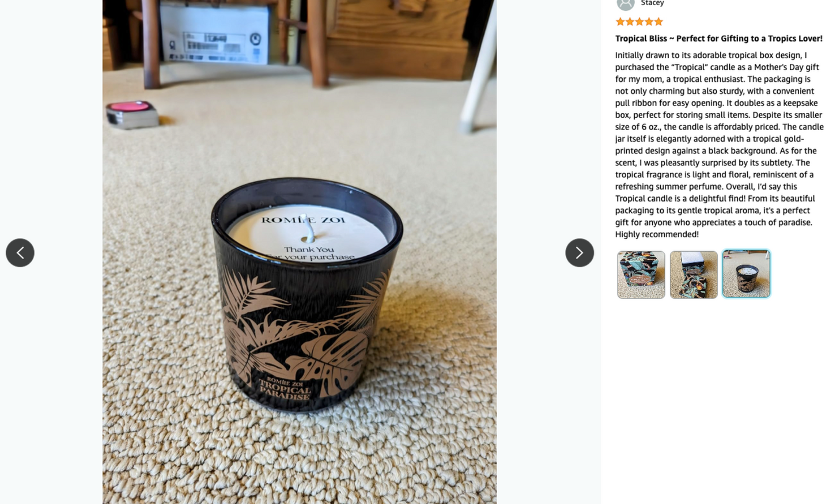The image size is (833, 504).
Task: Open reviewer name Stacey
Action: click(x=652, y=3)
